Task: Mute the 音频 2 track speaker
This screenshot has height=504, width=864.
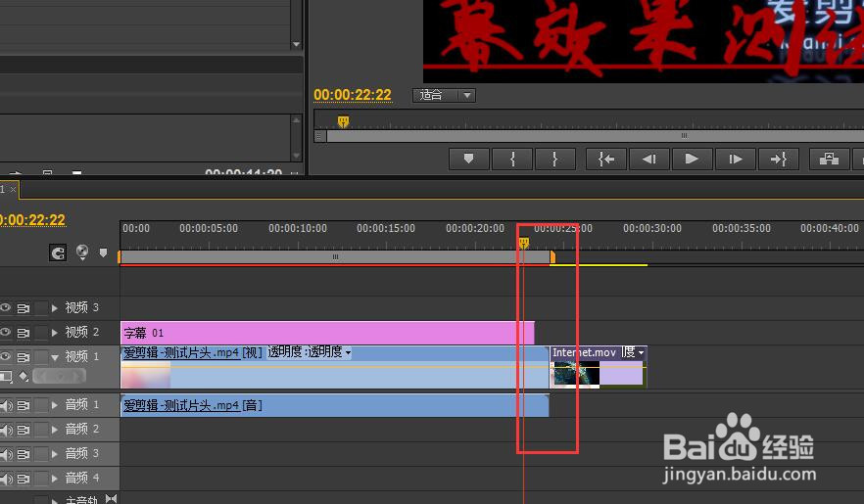Action: (6, 430)
